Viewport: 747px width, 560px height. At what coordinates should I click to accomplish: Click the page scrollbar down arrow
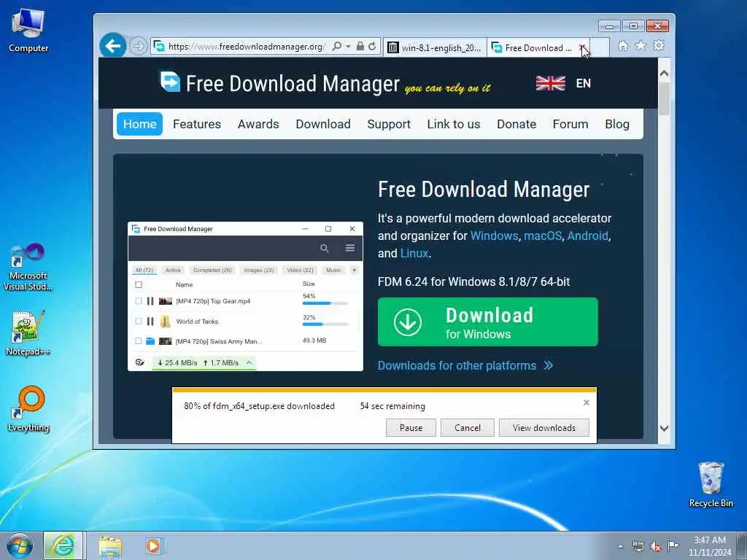point(664,428)
